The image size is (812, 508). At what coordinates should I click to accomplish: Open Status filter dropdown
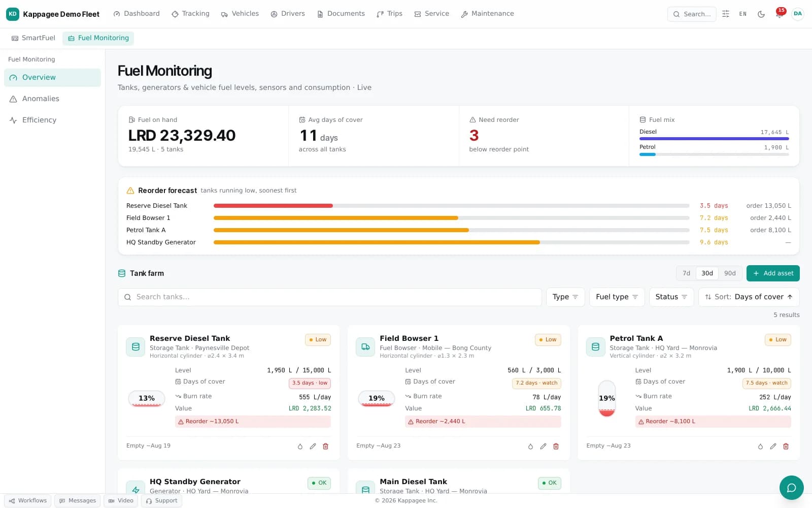tap(671, 297)
